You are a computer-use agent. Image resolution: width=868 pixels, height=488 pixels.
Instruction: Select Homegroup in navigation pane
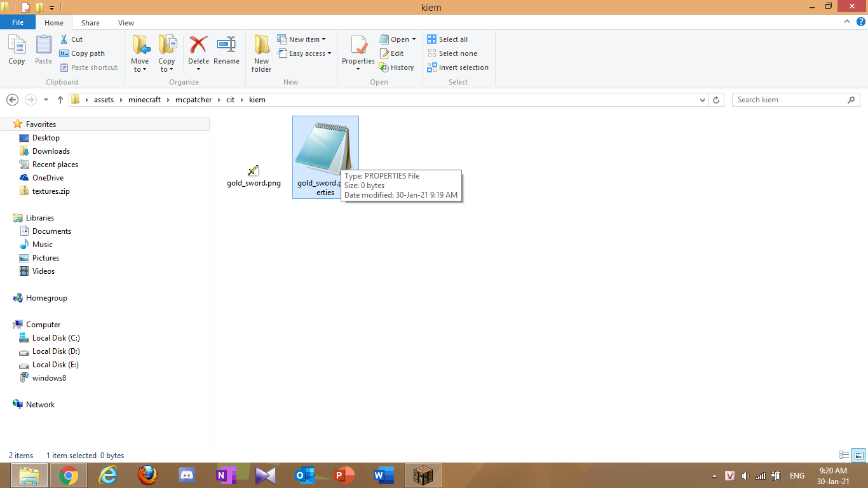point(46,298)
